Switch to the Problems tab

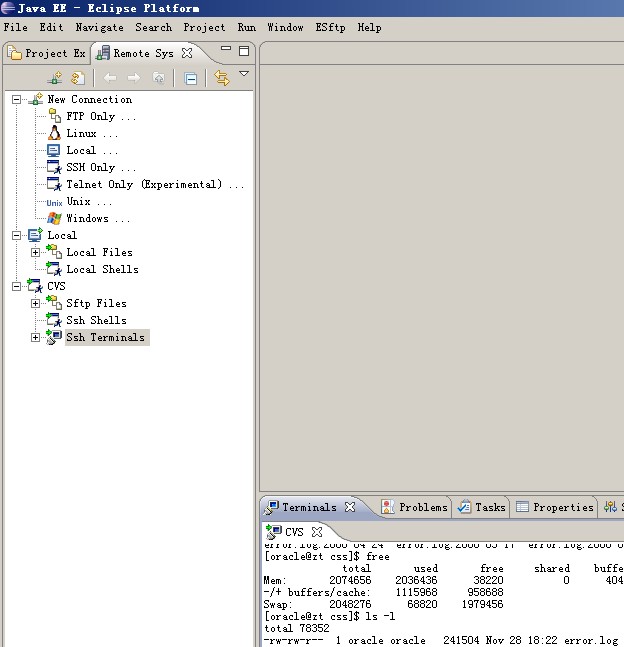coord(415,507)
